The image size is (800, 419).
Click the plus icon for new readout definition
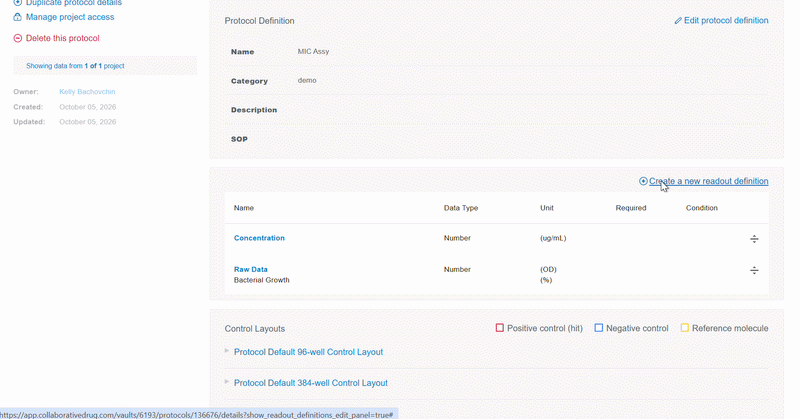tap(643, 181)
